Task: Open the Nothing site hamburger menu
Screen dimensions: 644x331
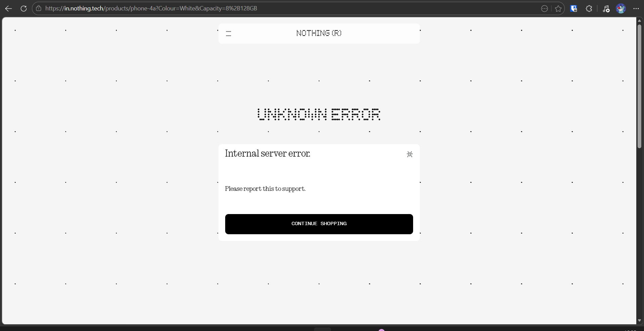Action: [229, 34]
